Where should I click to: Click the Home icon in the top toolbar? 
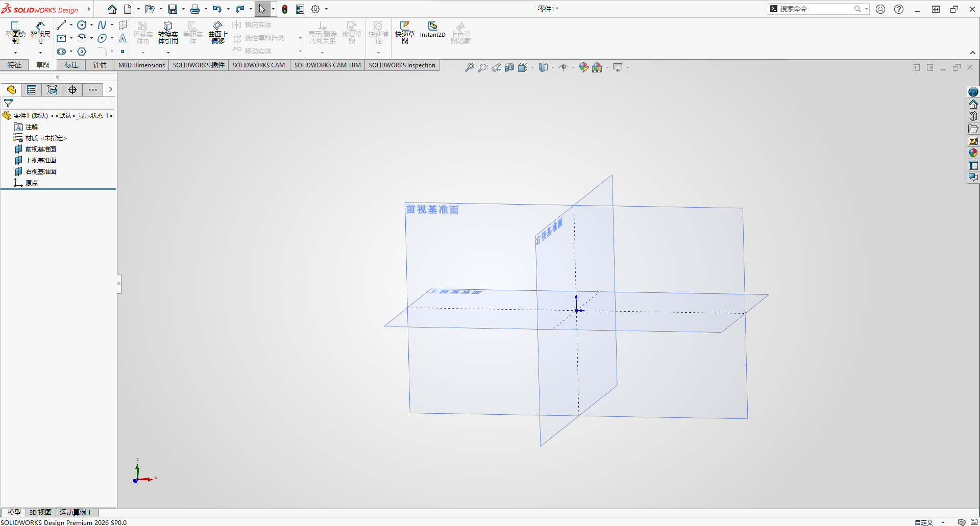tap(112, 9)
